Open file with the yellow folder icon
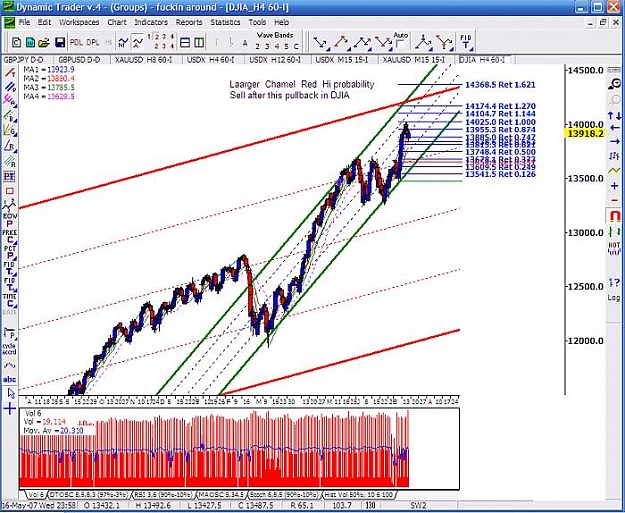 tap(44, 42)
